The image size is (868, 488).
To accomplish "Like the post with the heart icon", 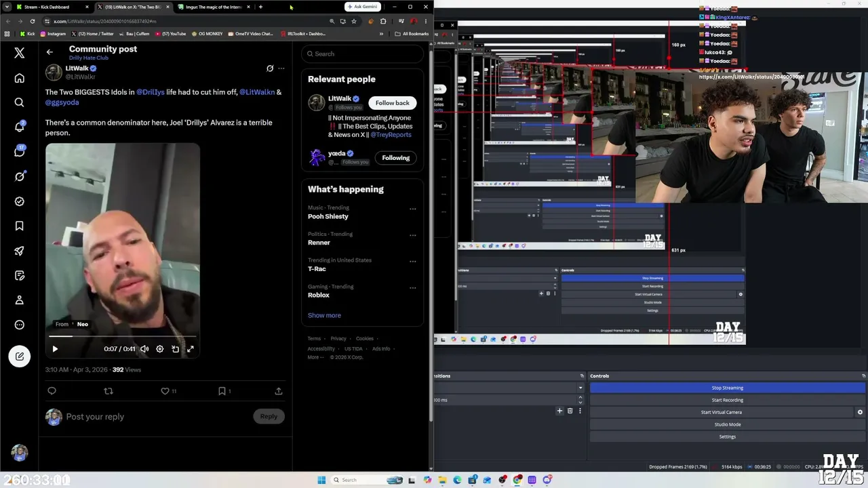I will 165,391.
